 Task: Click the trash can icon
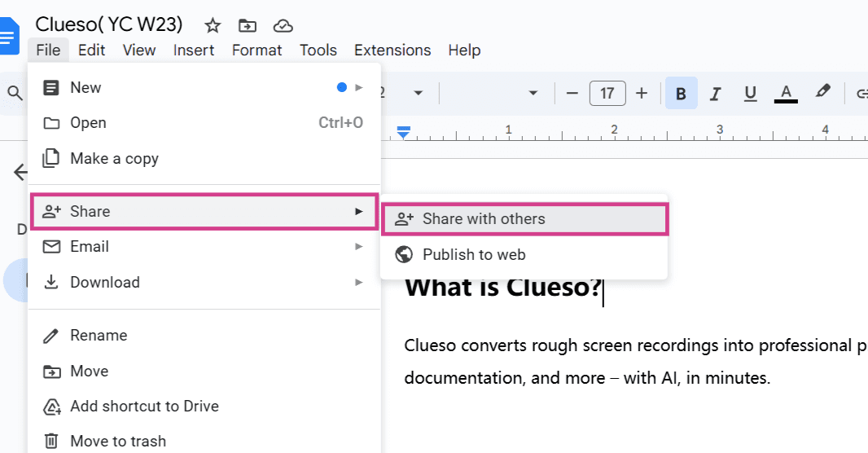point(51,441)
